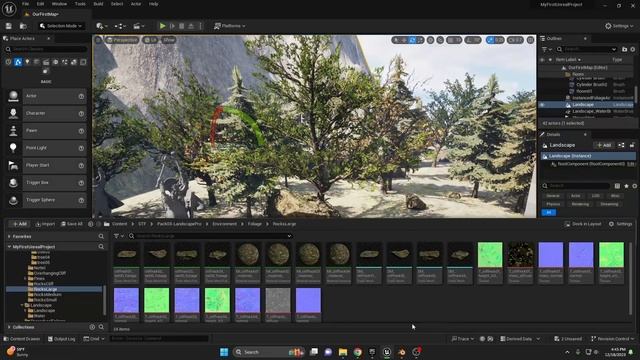This screenshot has height=360, width=640.
Task: Click the Eject from player icon
Action: (x=191, y=26)
